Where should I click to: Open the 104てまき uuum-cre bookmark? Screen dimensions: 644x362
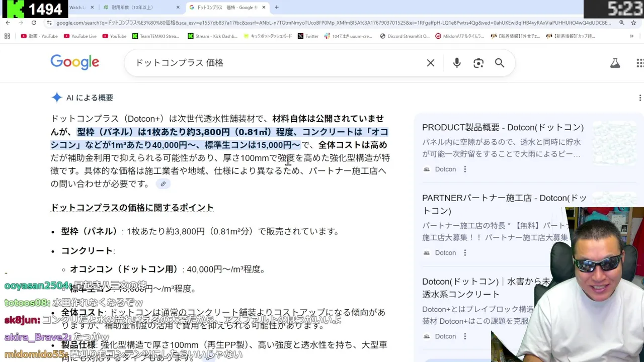coord(349,36)
